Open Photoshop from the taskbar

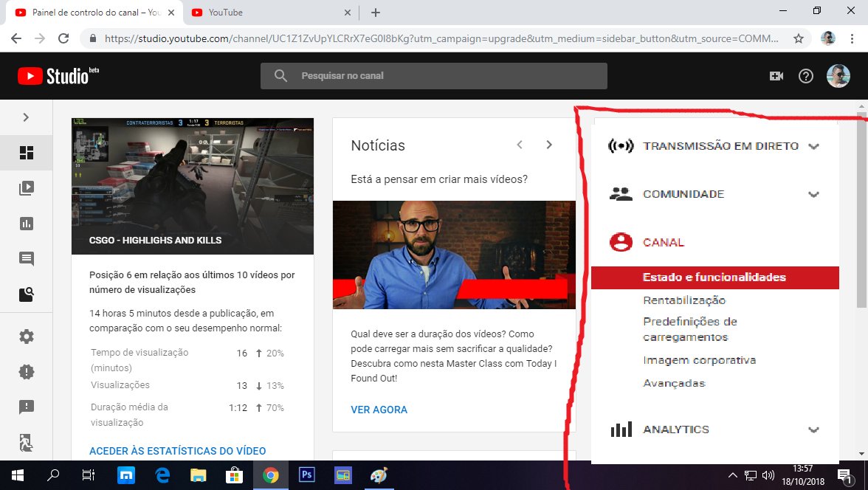[x=306, y=475]
